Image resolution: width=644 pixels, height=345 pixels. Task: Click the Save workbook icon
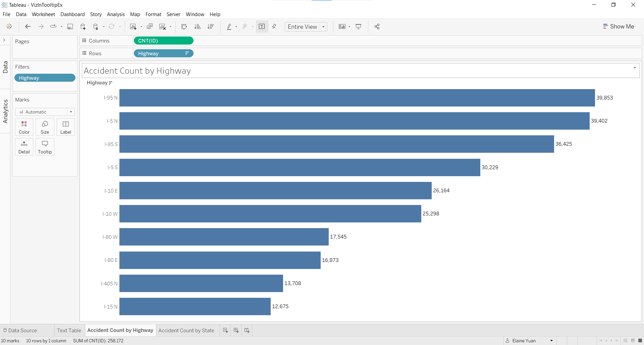click(70, 27)
